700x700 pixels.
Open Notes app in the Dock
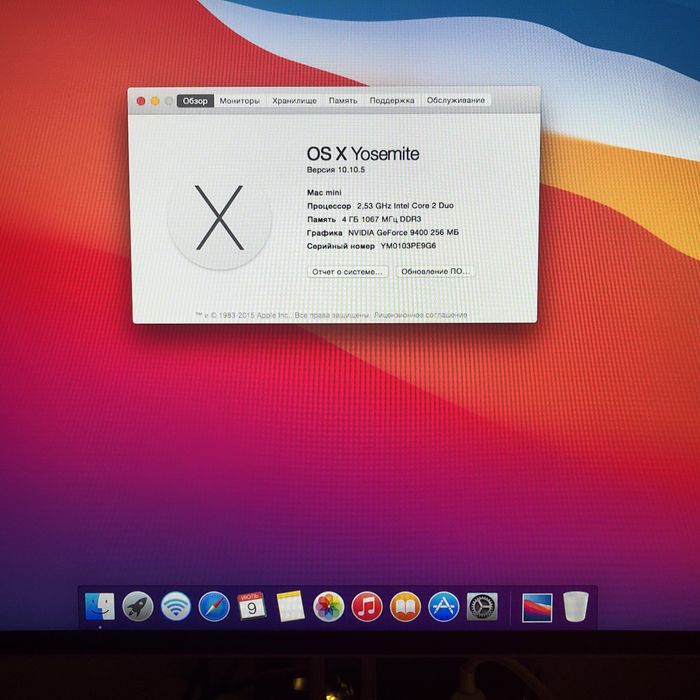tap(290, 606)
